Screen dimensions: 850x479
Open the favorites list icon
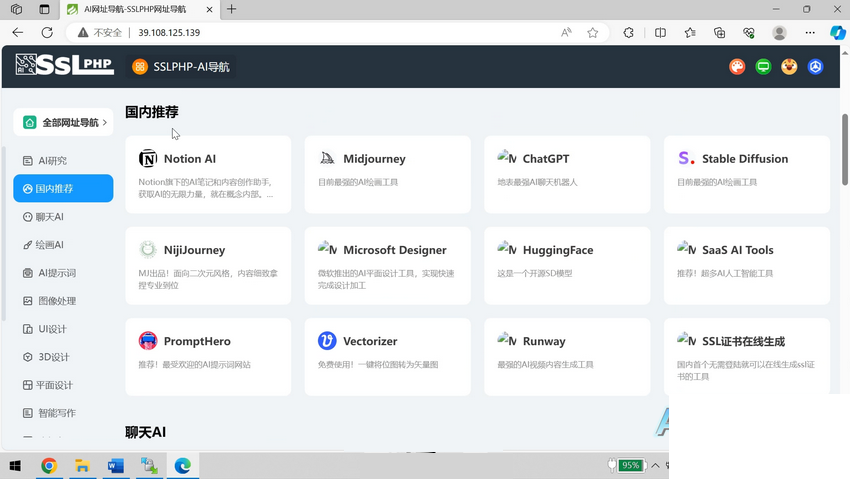690,33
